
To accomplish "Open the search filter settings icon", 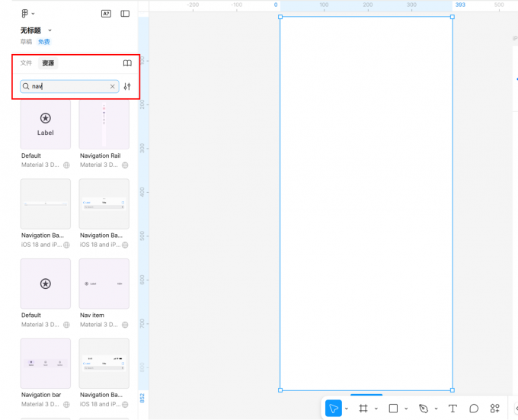I will [127, 86].
